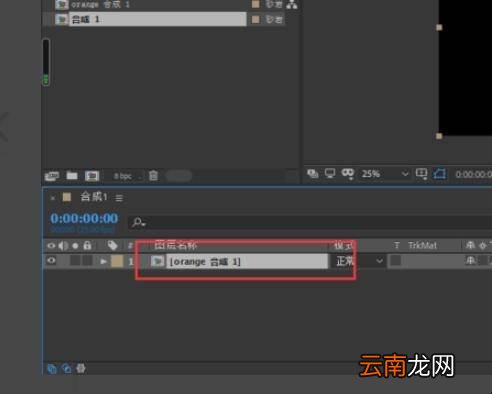
Task: Open the 合成1 timeline panel menu
Action: tap(119, 198)
